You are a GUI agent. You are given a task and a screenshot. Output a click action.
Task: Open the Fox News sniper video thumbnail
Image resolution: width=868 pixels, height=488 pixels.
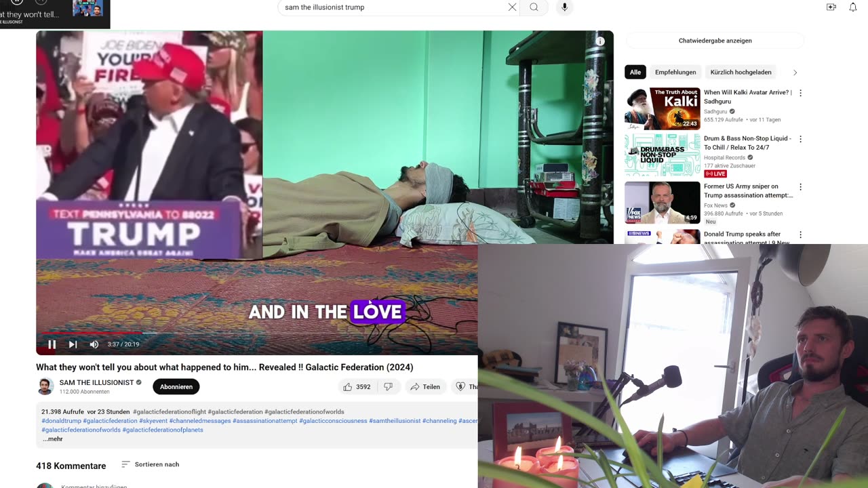click(x=663, y=203)
